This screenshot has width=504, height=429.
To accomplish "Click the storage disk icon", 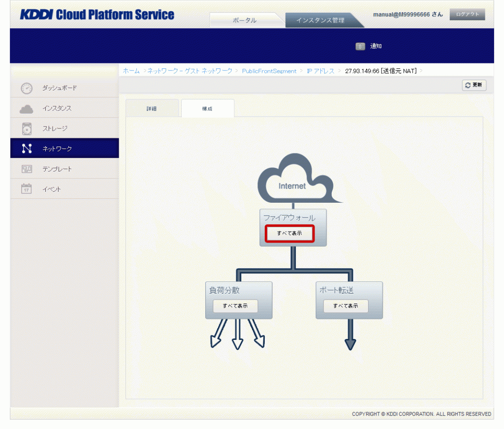I will tap(27, 128).
